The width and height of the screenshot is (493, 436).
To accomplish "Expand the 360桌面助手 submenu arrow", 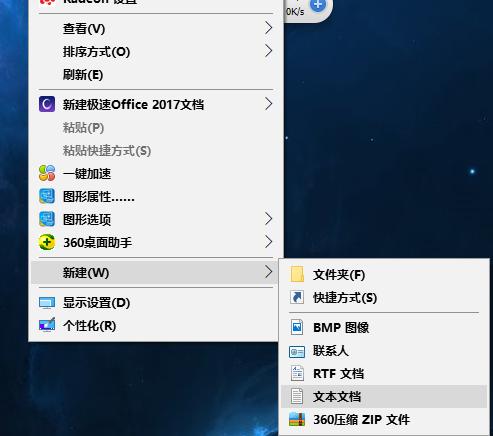I will 269,242.
